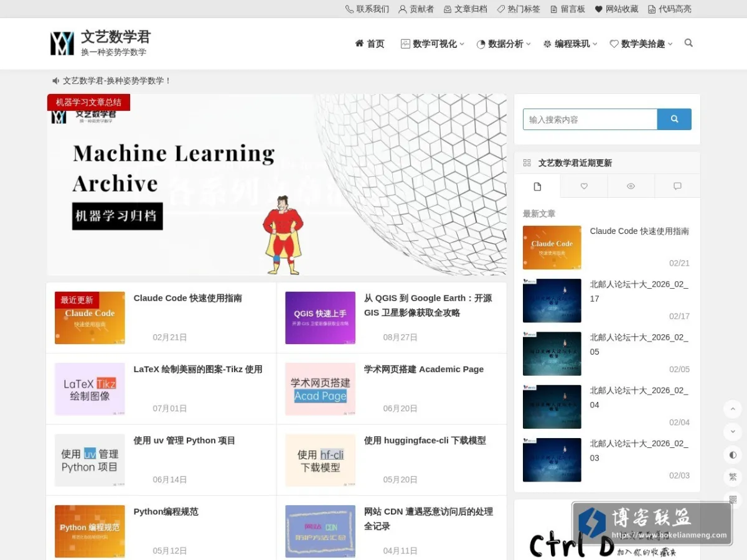Click the blue search submit button

coord(674,119)
